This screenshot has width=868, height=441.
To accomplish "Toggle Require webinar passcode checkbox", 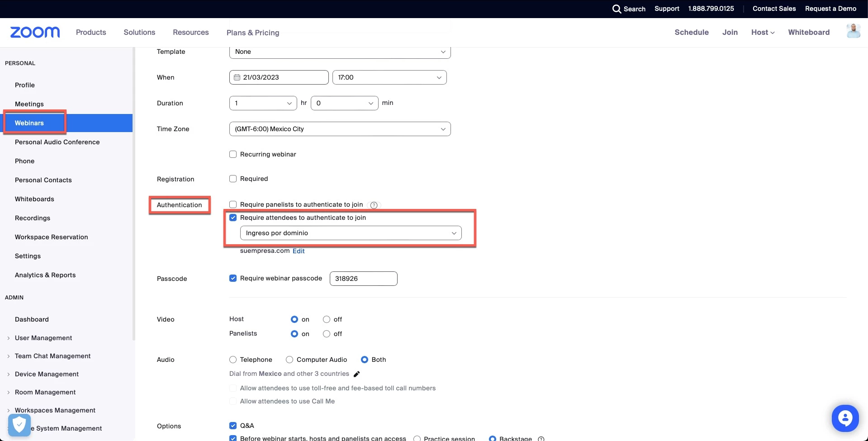I will [x=233, y=278].
